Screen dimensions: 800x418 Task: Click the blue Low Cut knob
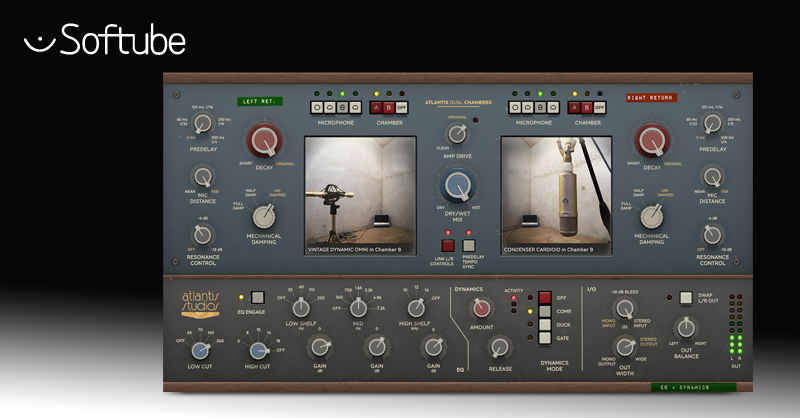click(200, 351)
